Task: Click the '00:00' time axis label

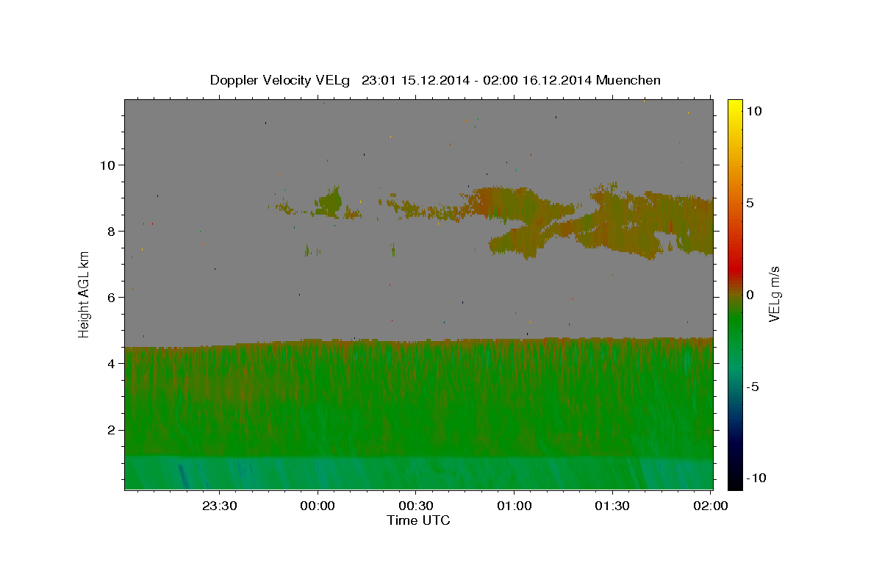Action: [x=318, y=506]
